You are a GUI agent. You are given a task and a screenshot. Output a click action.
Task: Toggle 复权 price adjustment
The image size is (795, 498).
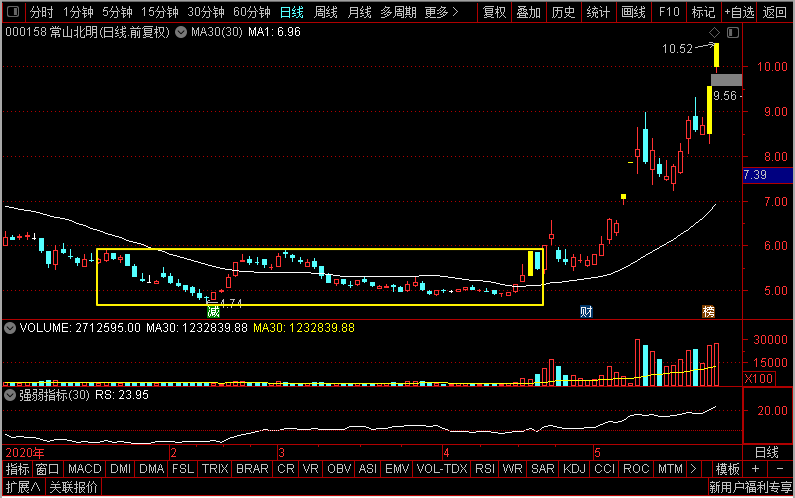pyautogui.click(x=494, y=13)
